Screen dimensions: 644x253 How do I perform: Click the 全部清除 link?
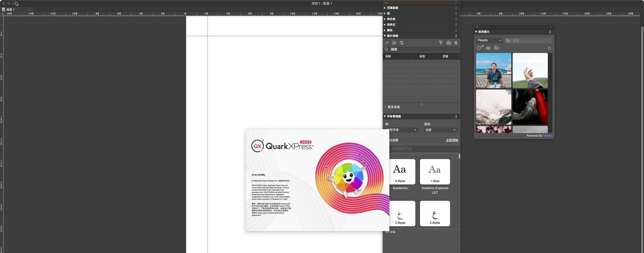452,140
